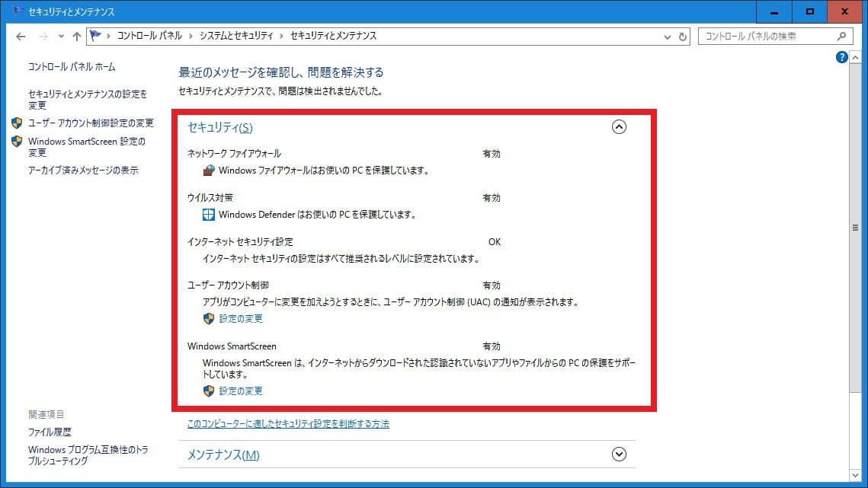Viewport: 868px width, 488px height.
Task: Open アーカイブ済みメッセージの表示 link
Action: click(83, 171)
